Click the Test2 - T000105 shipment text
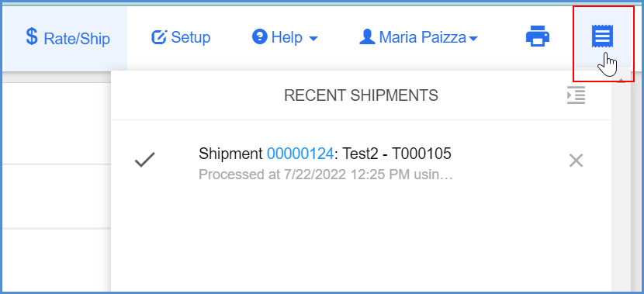Viewport: 644px width, 294px height. 396,154
